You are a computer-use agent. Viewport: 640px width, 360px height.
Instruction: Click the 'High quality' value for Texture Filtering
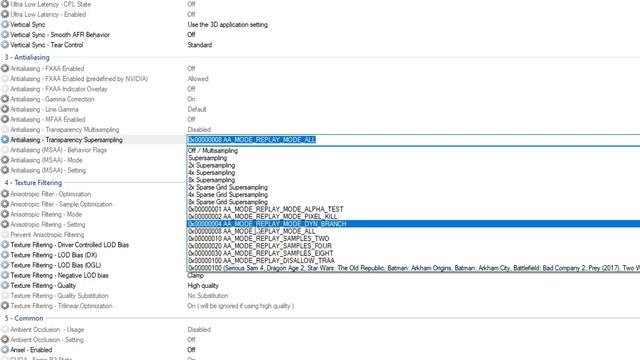203,286
